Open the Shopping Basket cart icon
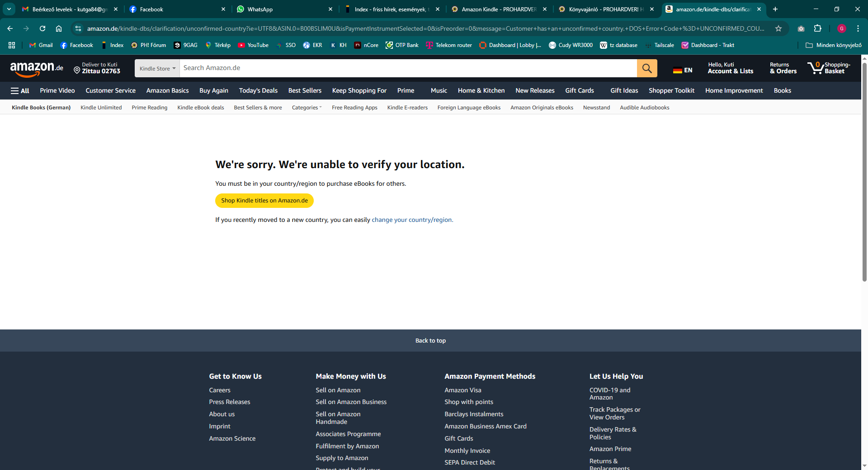Image resolution: width=868 pixels, height=470 pixels. pos(829,68)
